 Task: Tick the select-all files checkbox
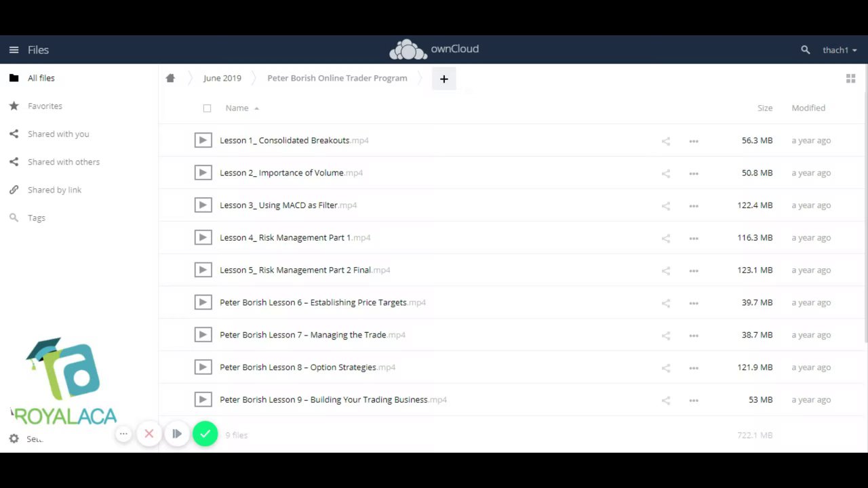tap(207, 108)
